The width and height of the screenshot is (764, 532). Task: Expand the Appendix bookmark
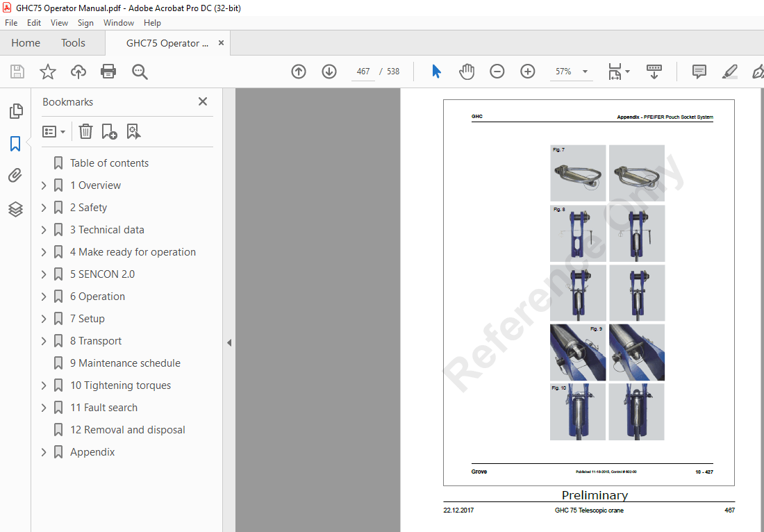click(43, 451)
